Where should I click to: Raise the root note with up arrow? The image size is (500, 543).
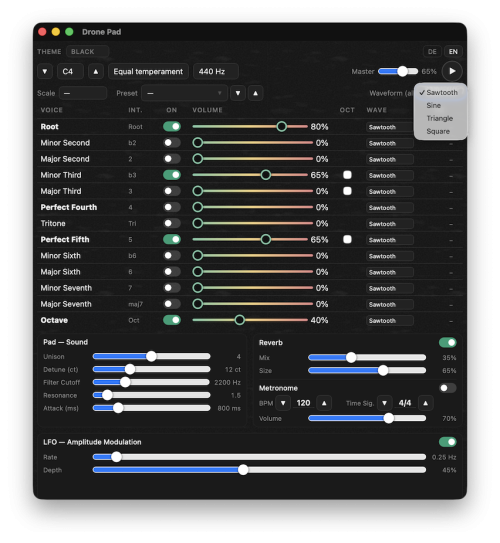click(x=96, y=72)
